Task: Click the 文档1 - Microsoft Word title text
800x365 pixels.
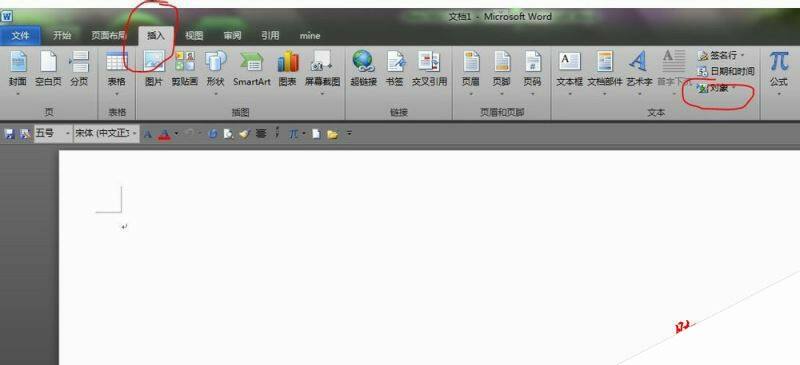Action: pos(500,17)
